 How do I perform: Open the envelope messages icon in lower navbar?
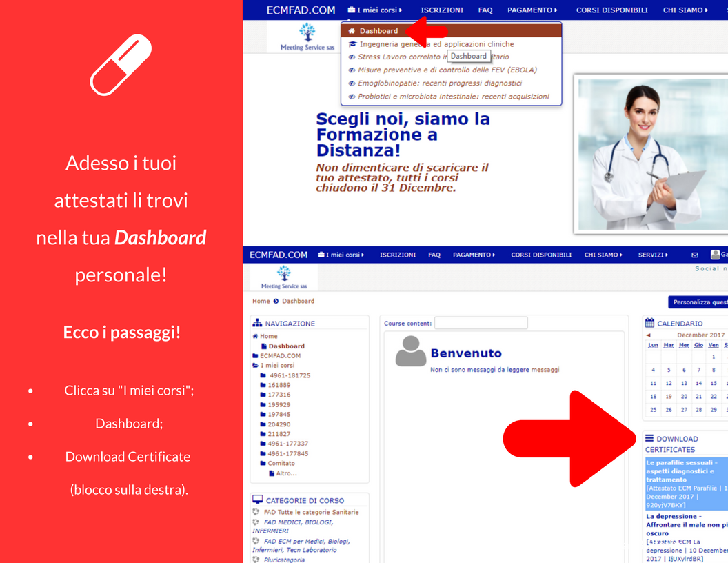pyautogui.click(x=695, y=255)
